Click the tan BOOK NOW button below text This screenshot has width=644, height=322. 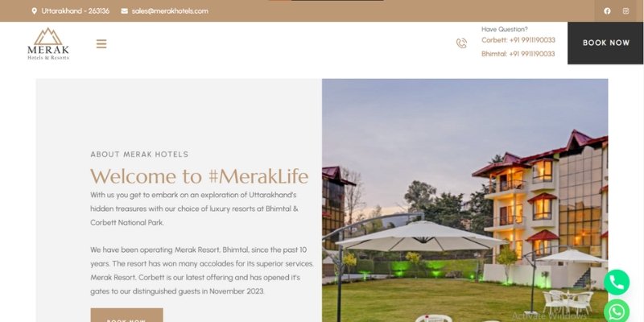[126, 316]
